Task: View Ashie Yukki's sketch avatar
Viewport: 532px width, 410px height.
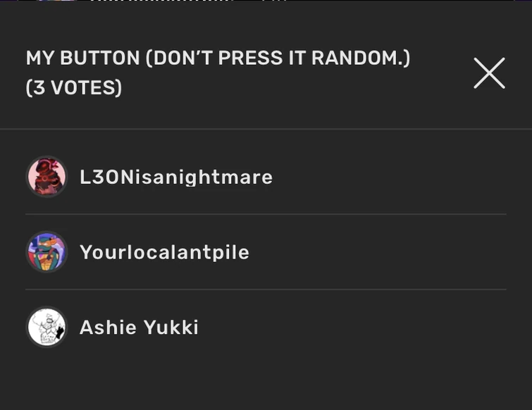Action: pos(47,327)
